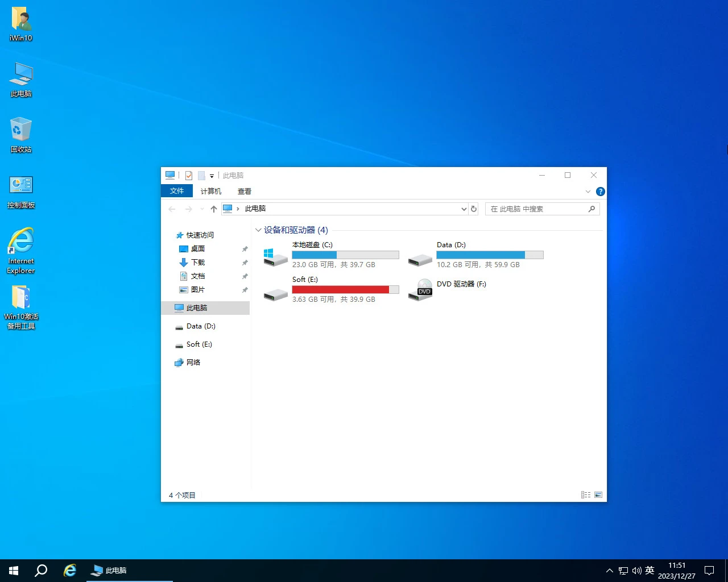Click the new folder icon in title bar
The height and width of the screenshot is (582, 728).
201,176
